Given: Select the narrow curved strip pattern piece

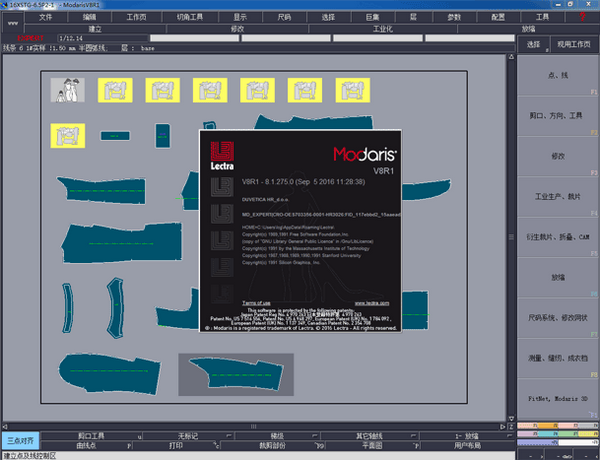Looking at the screenshot, I should coord(68,308).
